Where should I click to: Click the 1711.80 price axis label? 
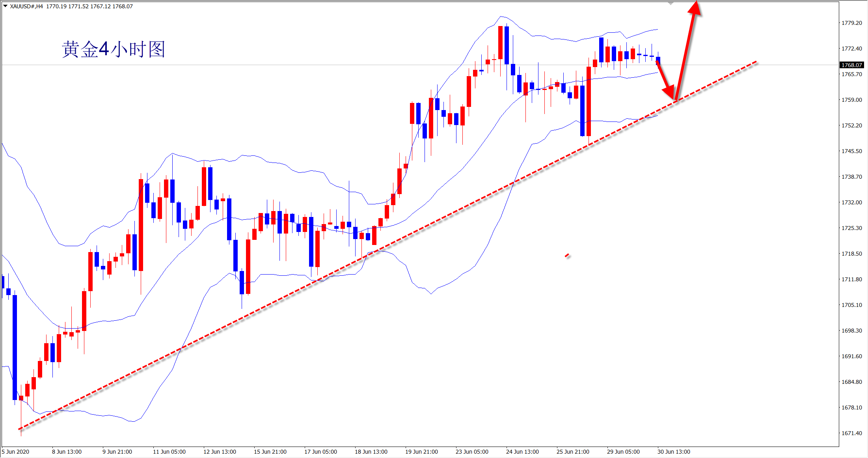tap(852, 279)
